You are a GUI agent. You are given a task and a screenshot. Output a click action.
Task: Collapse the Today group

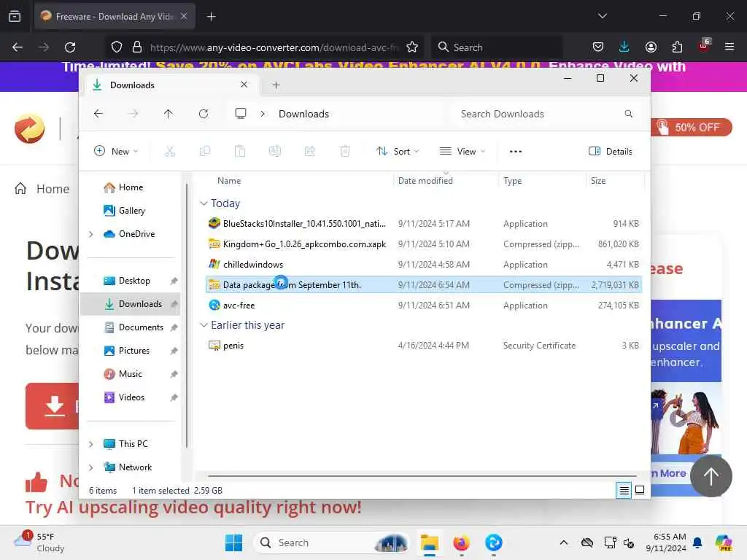204,203
